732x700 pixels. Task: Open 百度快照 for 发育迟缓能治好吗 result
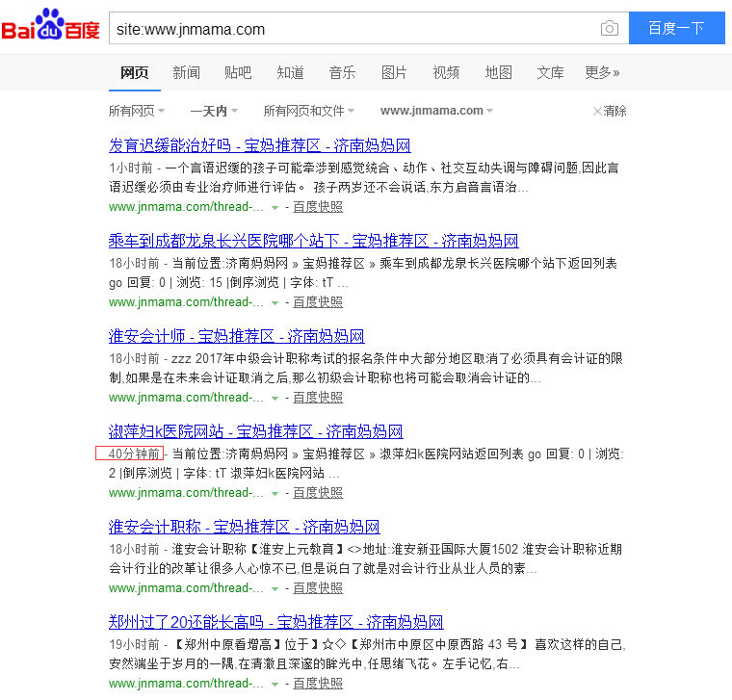point(318,207)
